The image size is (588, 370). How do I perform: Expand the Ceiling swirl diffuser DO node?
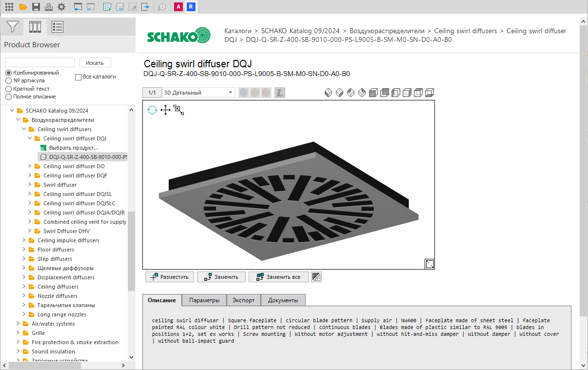[30, 166]
